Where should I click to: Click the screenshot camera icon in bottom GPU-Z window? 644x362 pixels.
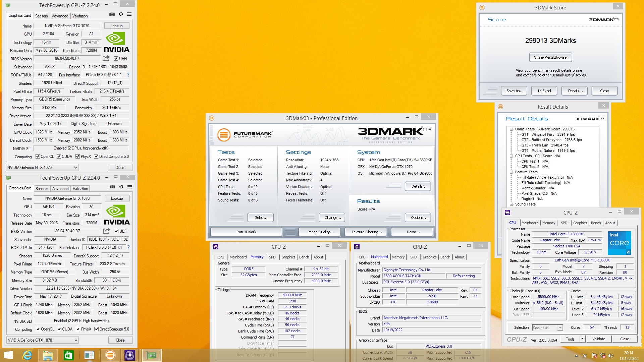pos(112,187)
